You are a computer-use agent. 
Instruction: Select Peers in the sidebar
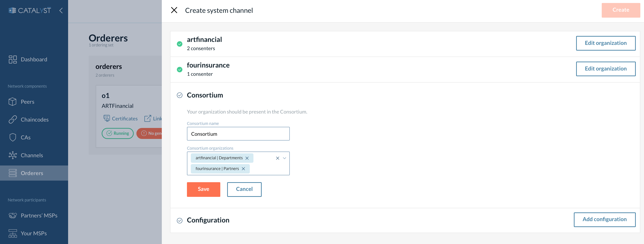click(x=27, y=101)
